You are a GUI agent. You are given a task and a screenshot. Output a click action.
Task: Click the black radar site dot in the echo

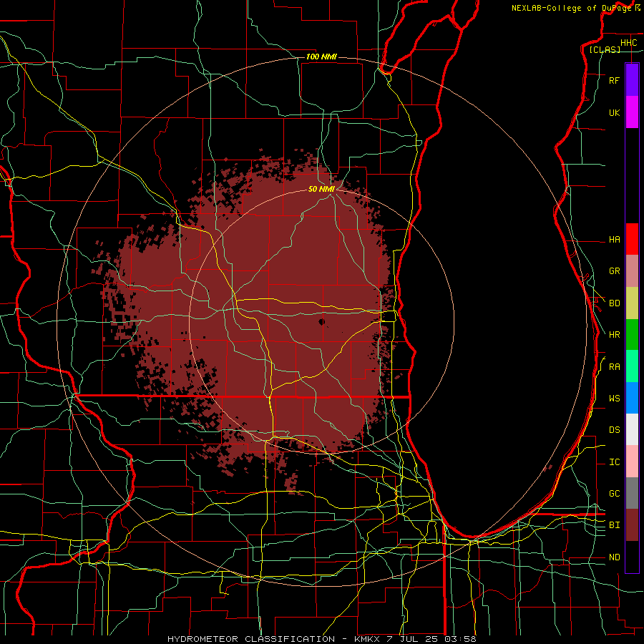coord(321,322)
